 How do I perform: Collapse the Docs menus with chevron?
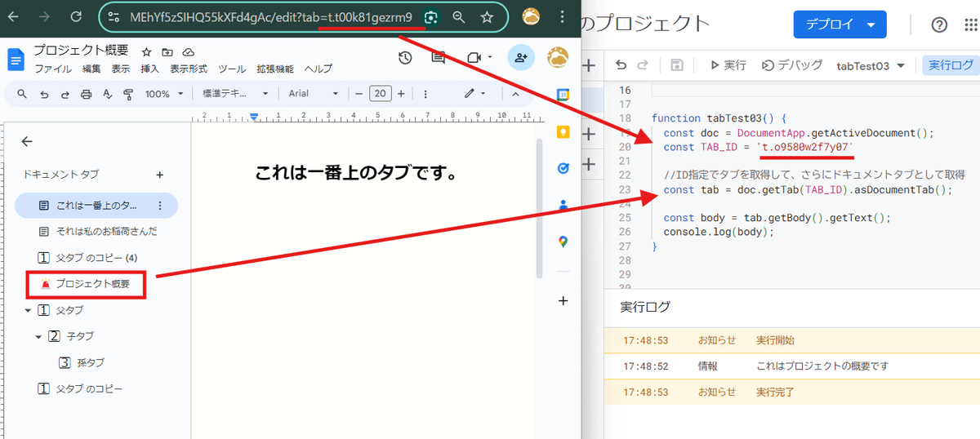515,94
